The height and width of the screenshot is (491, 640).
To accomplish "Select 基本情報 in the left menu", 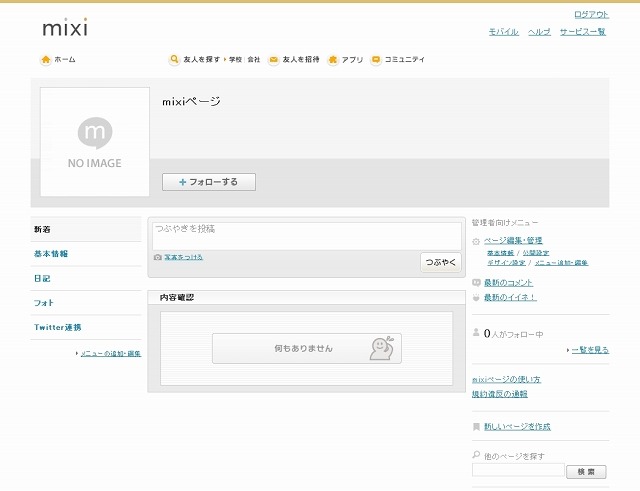I will (x=52, y=254).
